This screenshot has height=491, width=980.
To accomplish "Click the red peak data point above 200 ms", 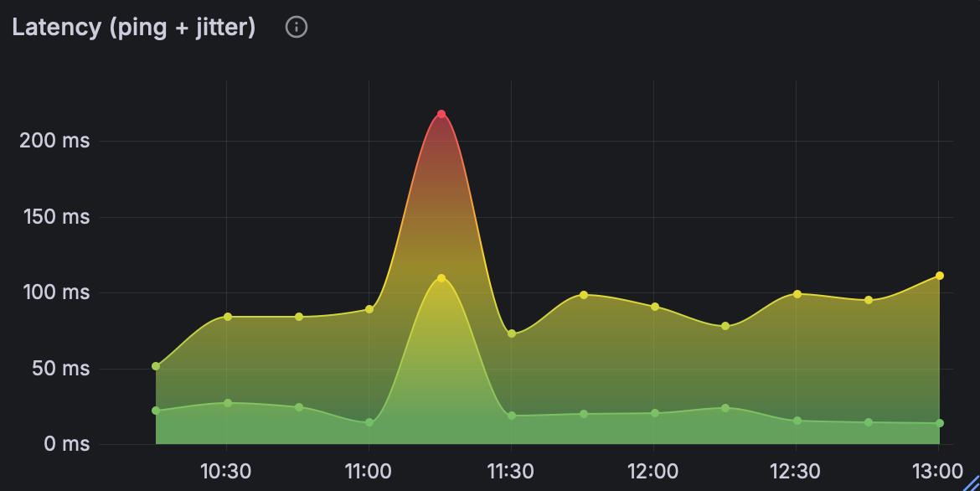I will (441, 114).
